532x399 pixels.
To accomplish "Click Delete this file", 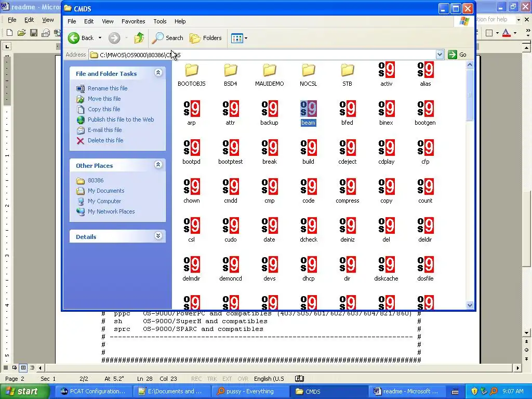I will pyautogui.click(x=105, y=140).
